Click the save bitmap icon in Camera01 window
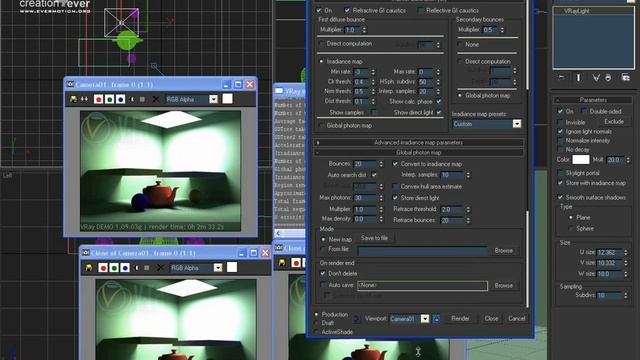 coord(73,99)
